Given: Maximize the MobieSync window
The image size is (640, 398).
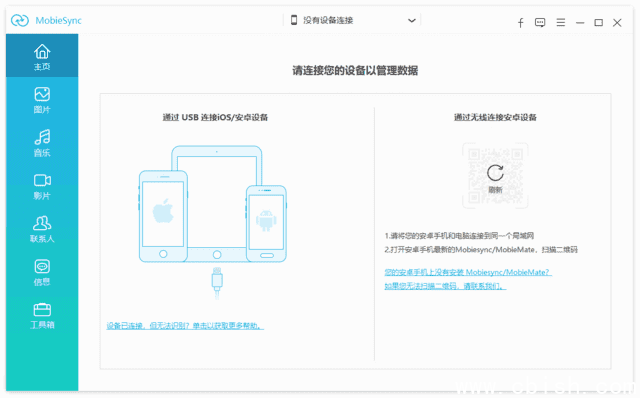Looking at the screenshot, I should tap(598, 23).
